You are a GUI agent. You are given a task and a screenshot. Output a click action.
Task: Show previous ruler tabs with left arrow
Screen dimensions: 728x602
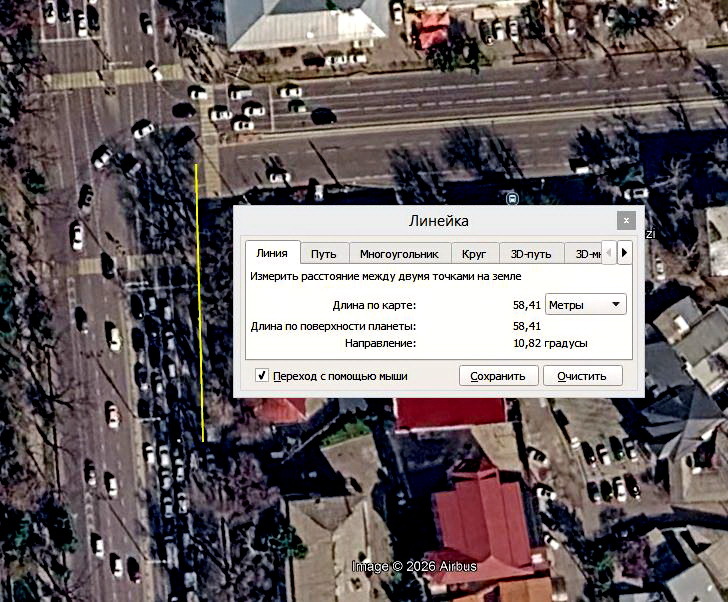click(609, 252)
